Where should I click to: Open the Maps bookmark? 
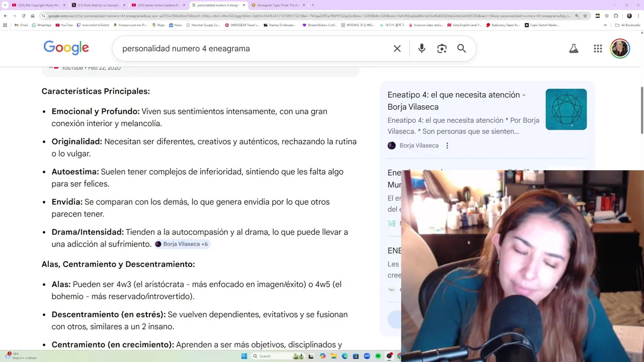click(158, 25)
